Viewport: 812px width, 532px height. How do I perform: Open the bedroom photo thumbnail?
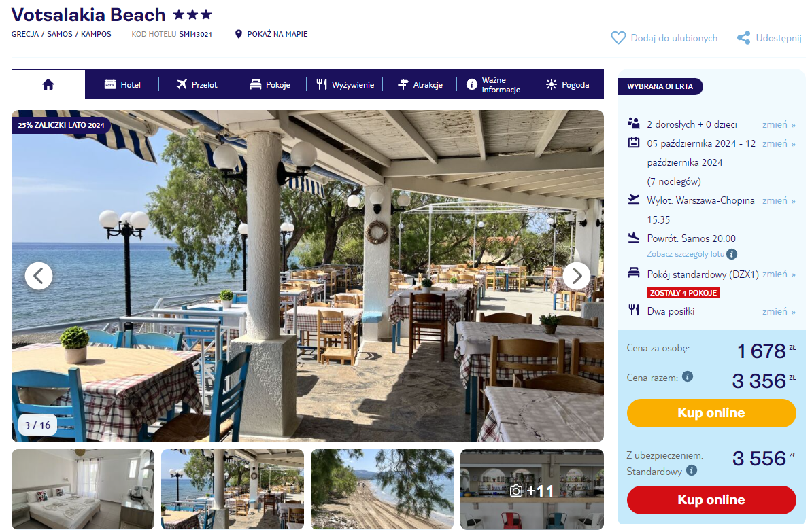83,489
